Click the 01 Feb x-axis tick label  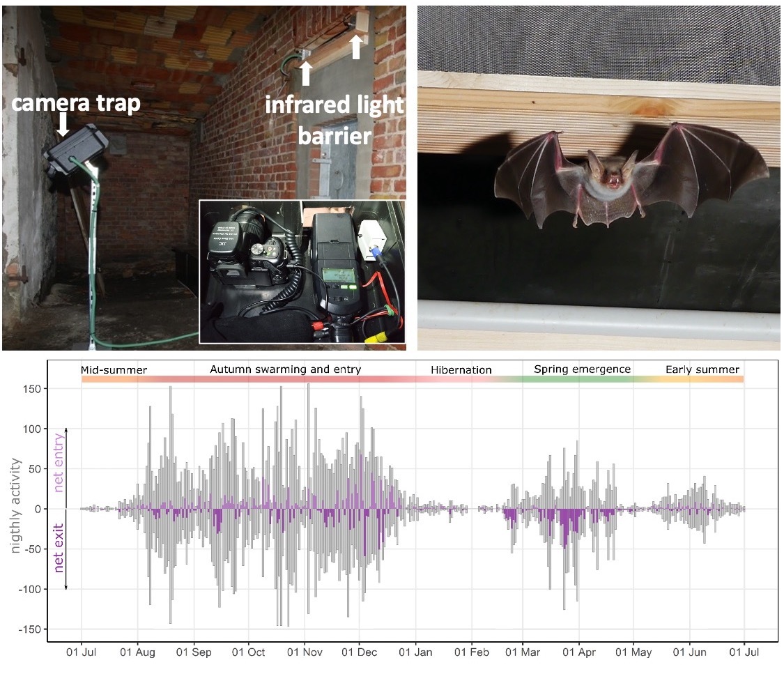click(471, 652)
